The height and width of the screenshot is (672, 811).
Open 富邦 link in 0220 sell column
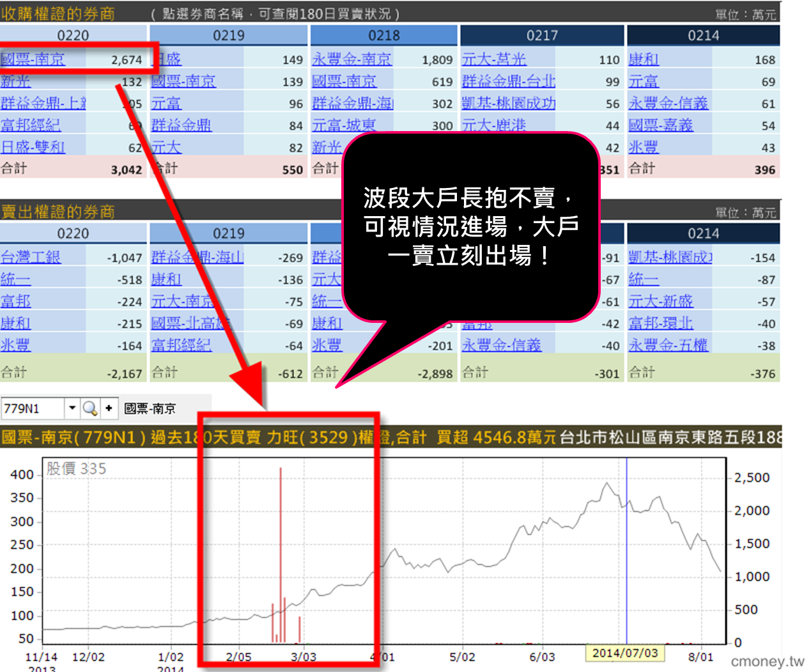pyautogui.click(x=16, y=301)
